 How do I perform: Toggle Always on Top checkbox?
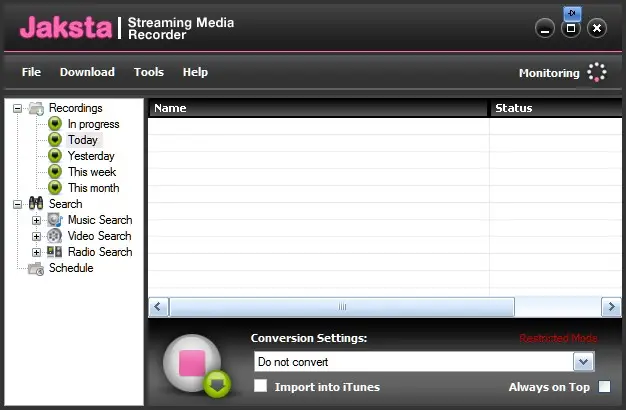[604, 386]
